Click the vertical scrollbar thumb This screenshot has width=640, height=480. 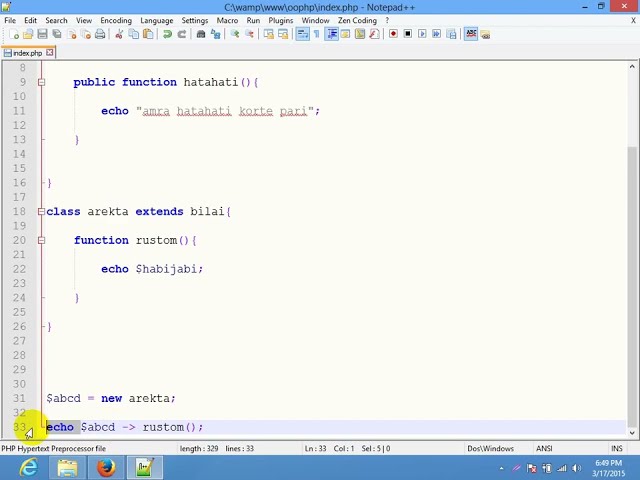632,286
